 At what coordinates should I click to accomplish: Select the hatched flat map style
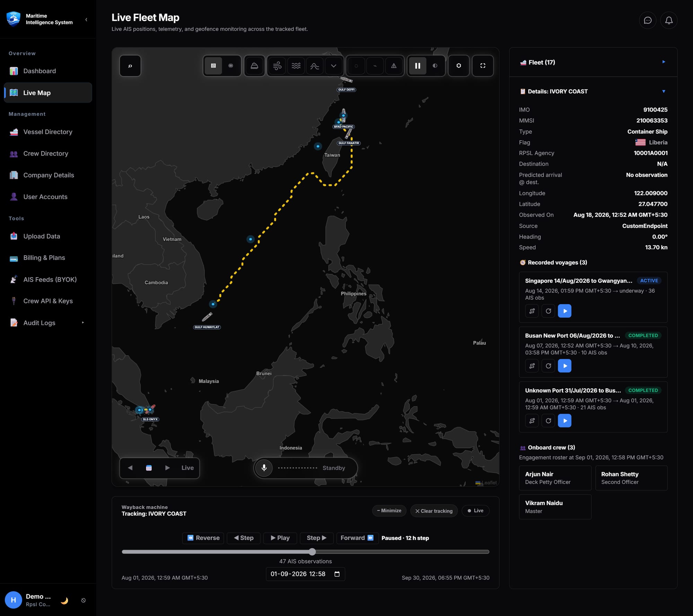pos(213,66)
